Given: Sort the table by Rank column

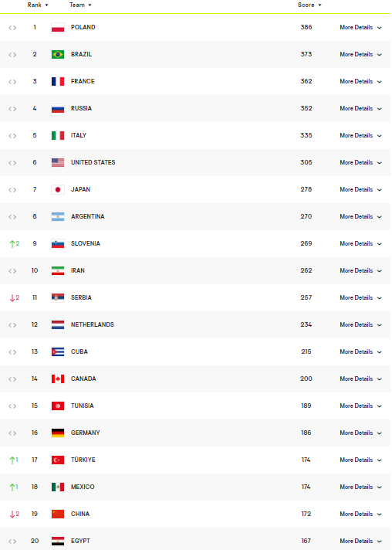Looking at the screenshot, I should [38, 5].
